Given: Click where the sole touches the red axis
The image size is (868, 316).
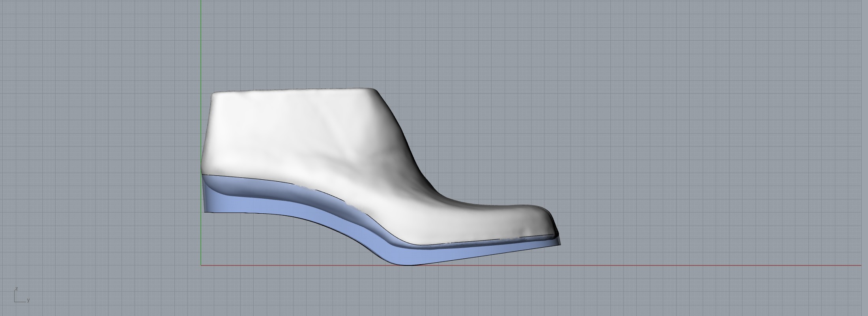Looking at the screenshot, I should click(x=408, y=265).
